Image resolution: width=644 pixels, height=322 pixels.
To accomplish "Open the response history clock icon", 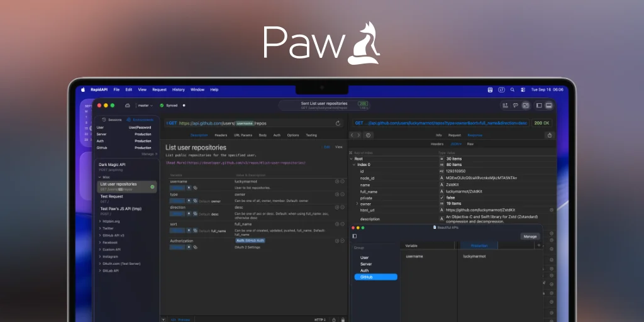I will 369,135.
